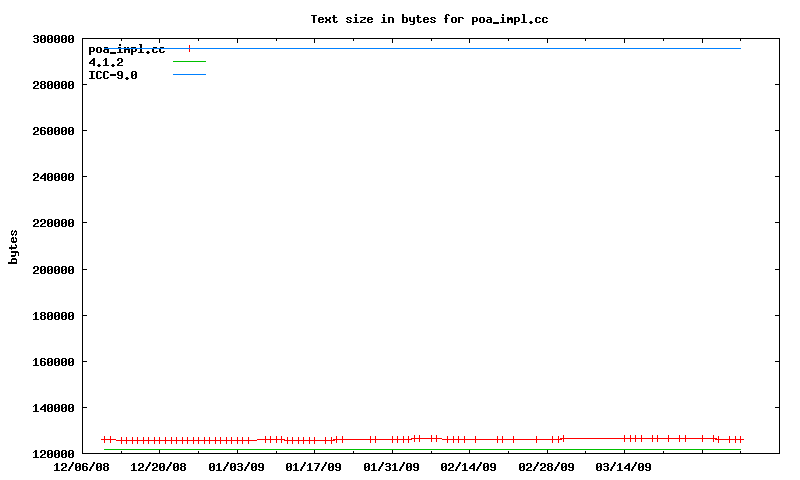Image resolution: width=800 pixels, height=480 pixels.
Task: Click the 120000 y-axis tick label
Action: [x=52, y=454]
